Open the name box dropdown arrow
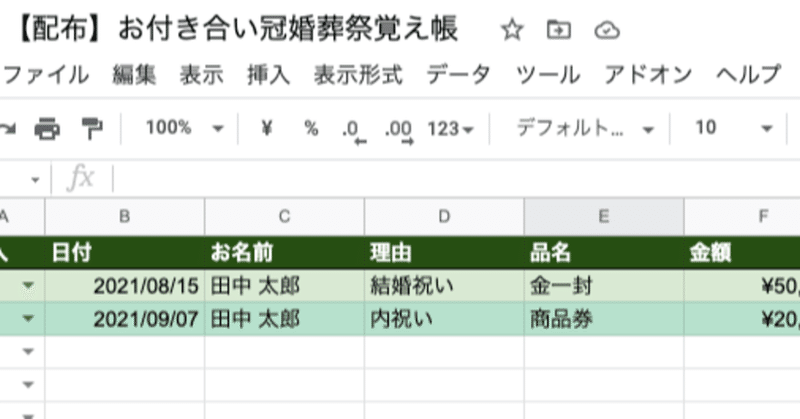 (x=35, y=180)
